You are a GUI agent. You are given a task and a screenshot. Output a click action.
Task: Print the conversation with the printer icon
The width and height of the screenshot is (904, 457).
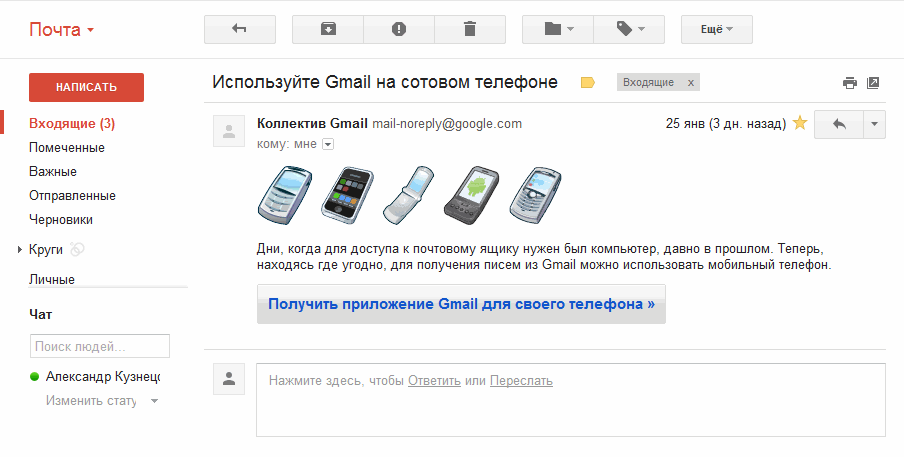coord(849,83)
